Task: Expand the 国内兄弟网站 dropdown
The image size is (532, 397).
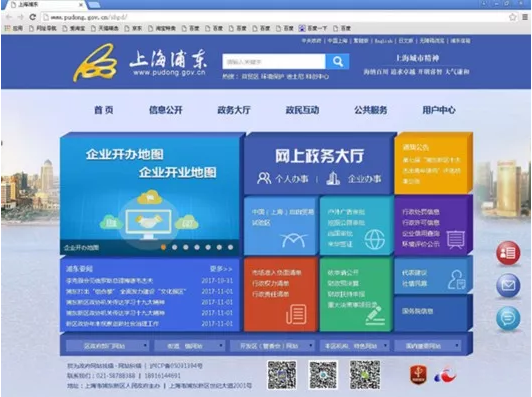Action: (428, 346)
